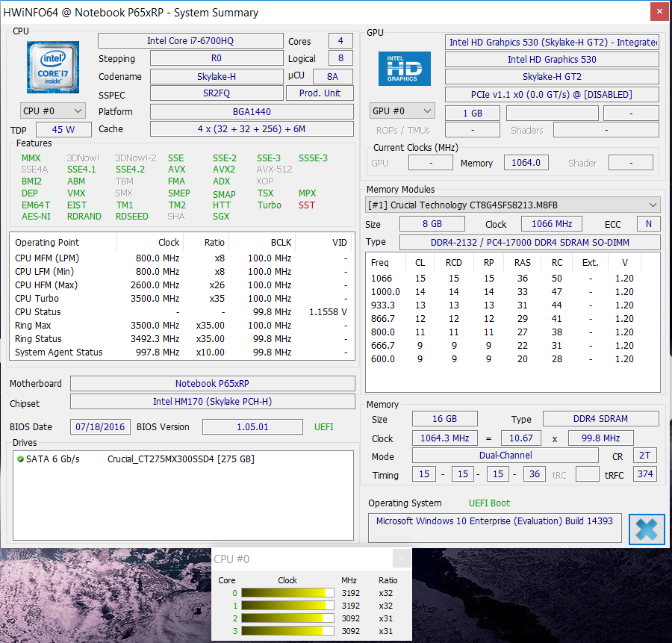672x643 pixels.
Task: Close the CPU #0 clock popup
Action: click(x=402, y=559)
